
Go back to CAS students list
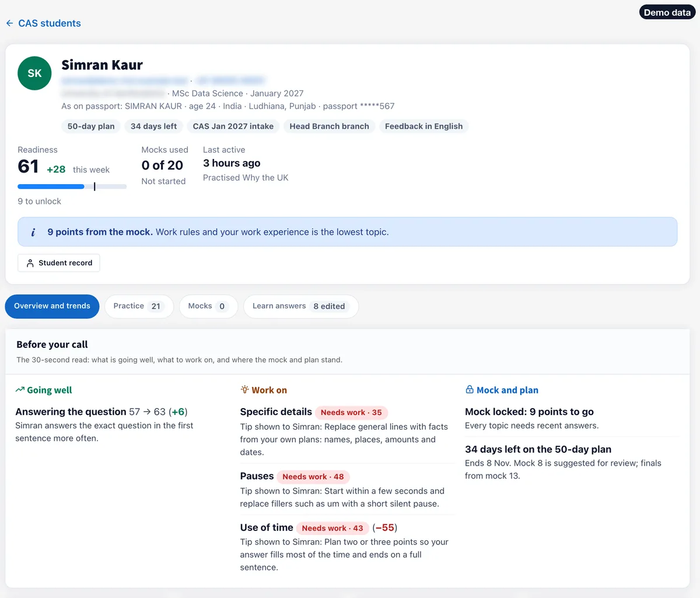click(43, 23)
